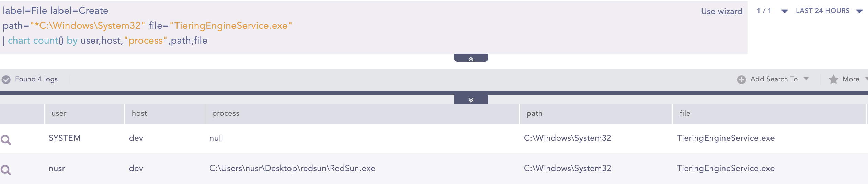Open the More menu
The image size is (868, 184).
pyautogui.click(x=851, y=79)
